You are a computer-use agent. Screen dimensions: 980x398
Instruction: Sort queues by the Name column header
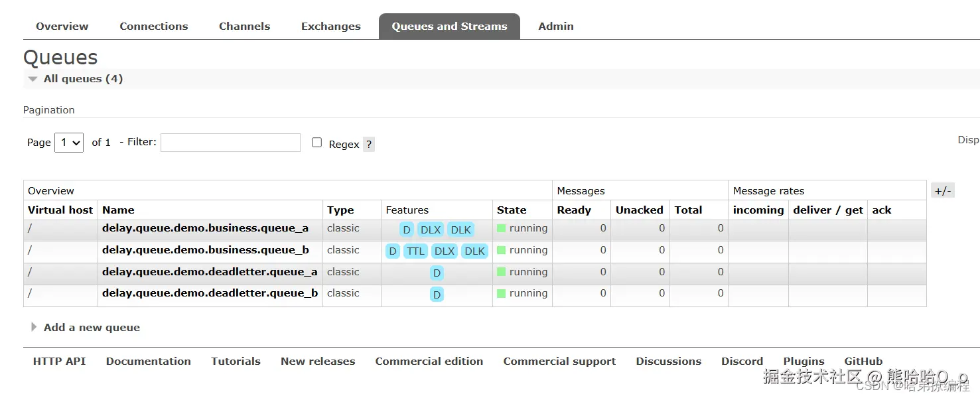tap(118, 210)
